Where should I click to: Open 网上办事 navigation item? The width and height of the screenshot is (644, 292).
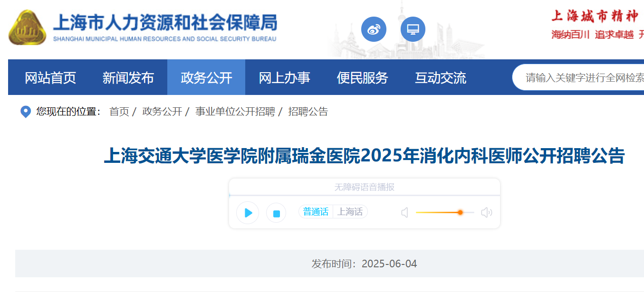pos(284,77)
